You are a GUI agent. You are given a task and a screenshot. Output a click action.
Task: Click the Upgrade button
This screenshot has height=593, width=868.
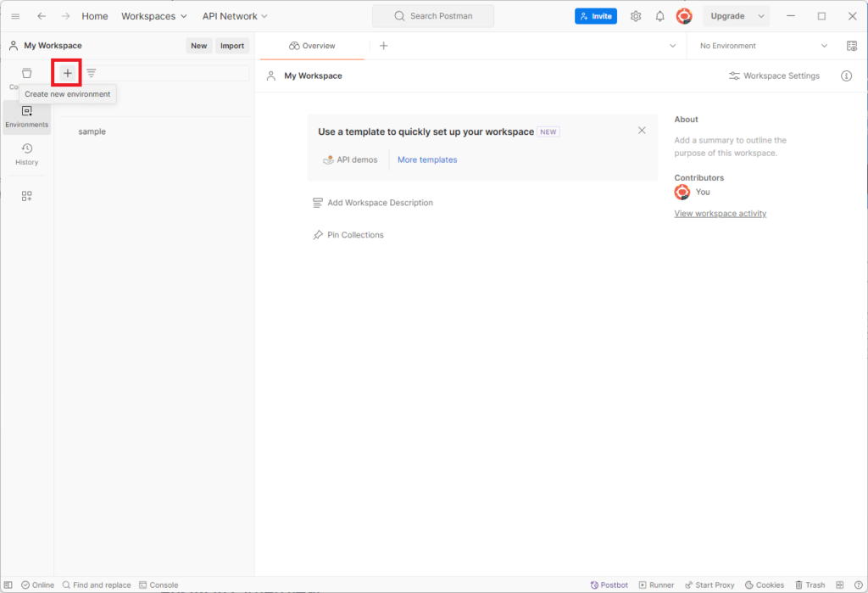coord(727,16)
